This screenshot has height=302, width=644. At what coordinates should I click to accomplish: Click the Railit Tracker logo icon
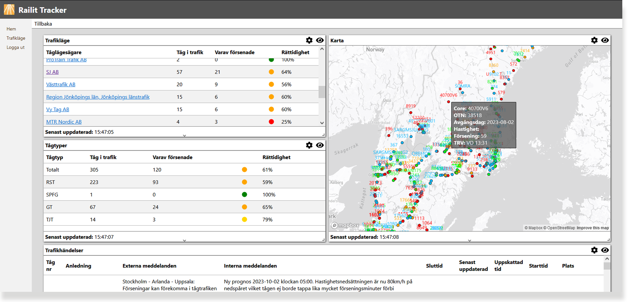pyautogui.click(x=9, y=10)
